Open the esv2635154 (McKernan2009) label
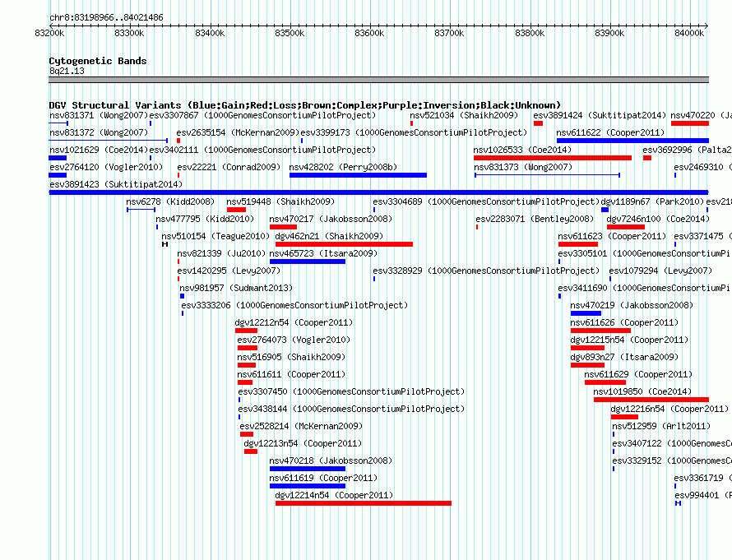Screen dimensions: 732x560 238,132
